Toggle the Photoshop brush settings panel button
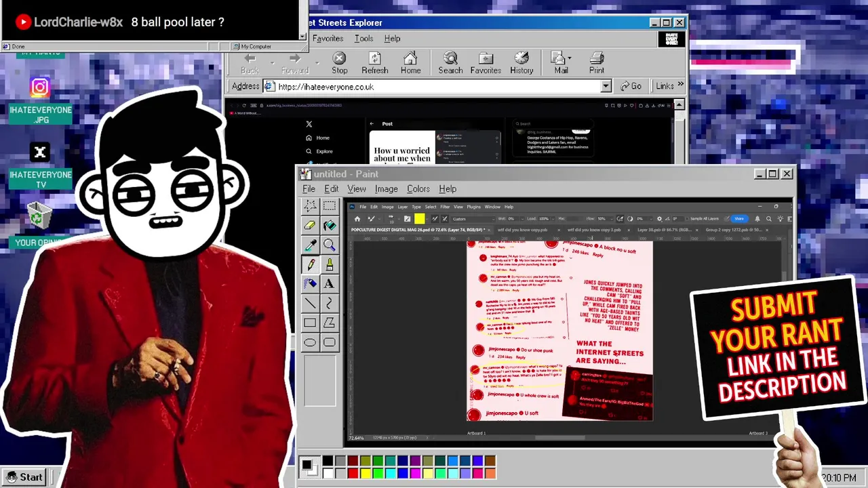 coord(407,218)
